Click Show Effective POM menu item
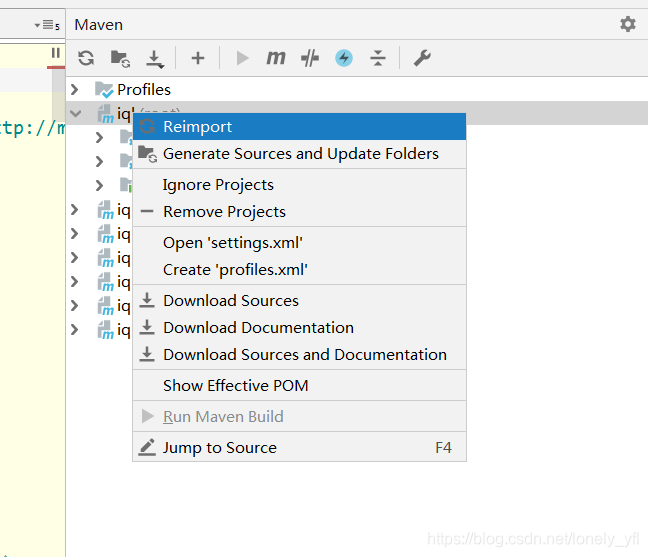The width and height of the screenshot is (648, 557). 299,386
